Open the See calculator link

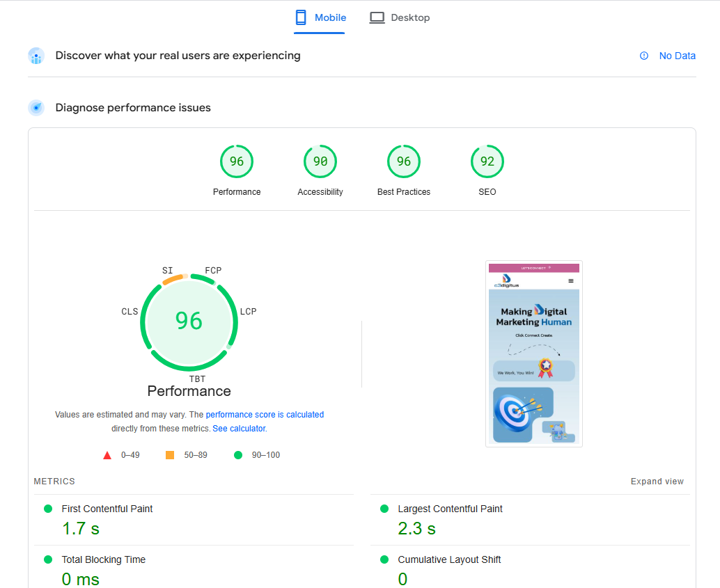coord(239,428)
